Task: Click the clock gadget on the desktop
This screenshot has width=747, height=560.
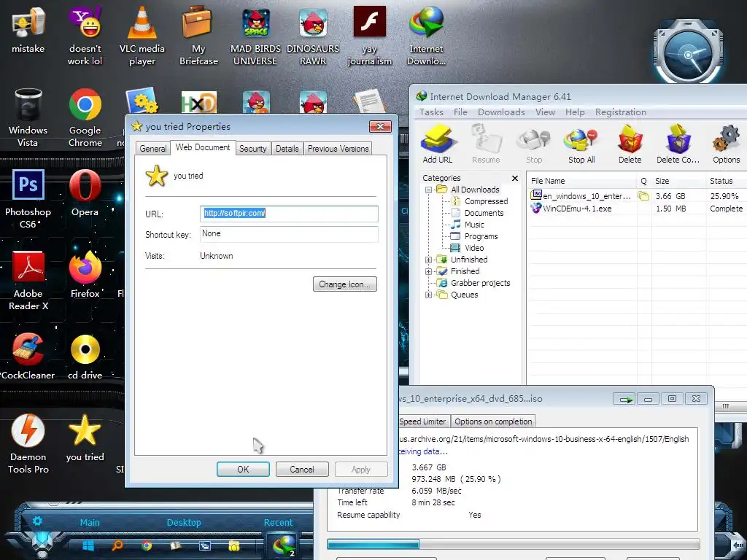Action: point(688,53)
